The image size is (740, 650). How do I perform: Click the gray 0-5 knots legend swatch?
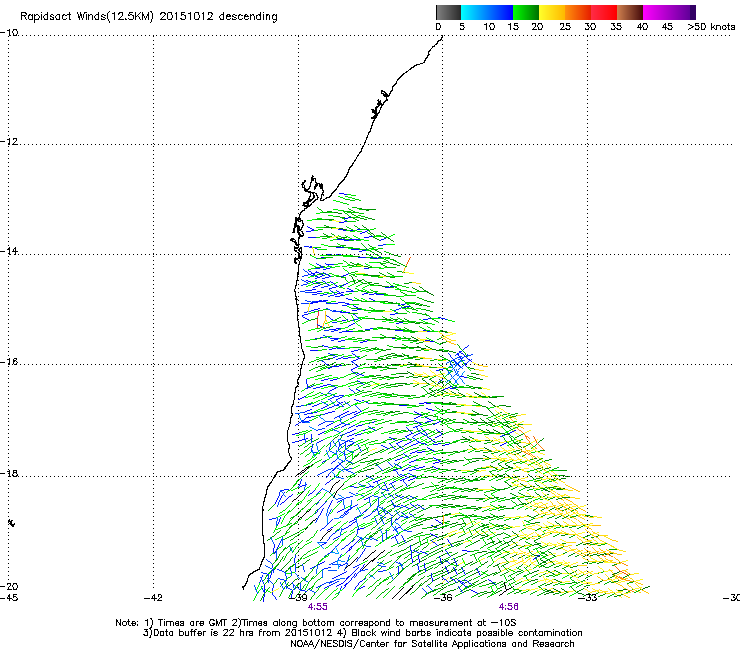pos(448,12)
